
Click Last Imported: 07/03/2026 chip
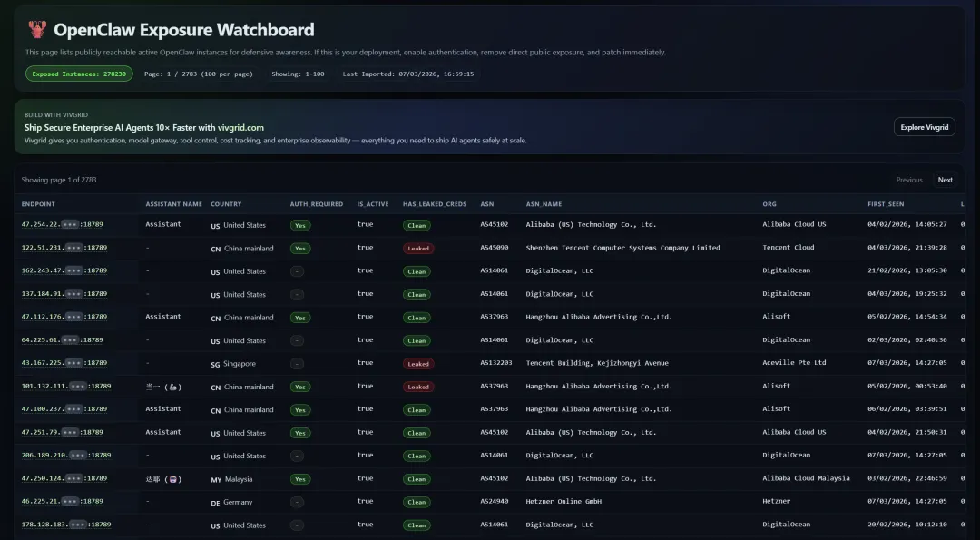pos(408,74)
